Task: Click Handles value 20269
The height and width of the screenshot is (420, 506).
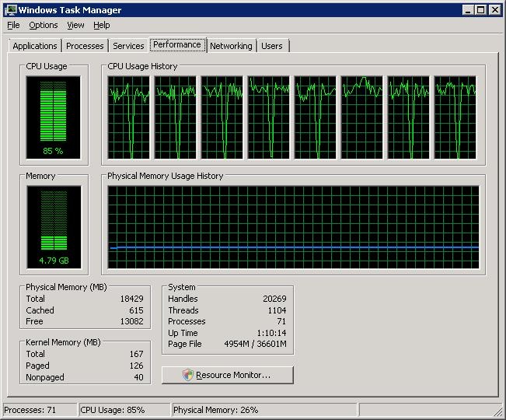Action: click(x=274, y=299)
